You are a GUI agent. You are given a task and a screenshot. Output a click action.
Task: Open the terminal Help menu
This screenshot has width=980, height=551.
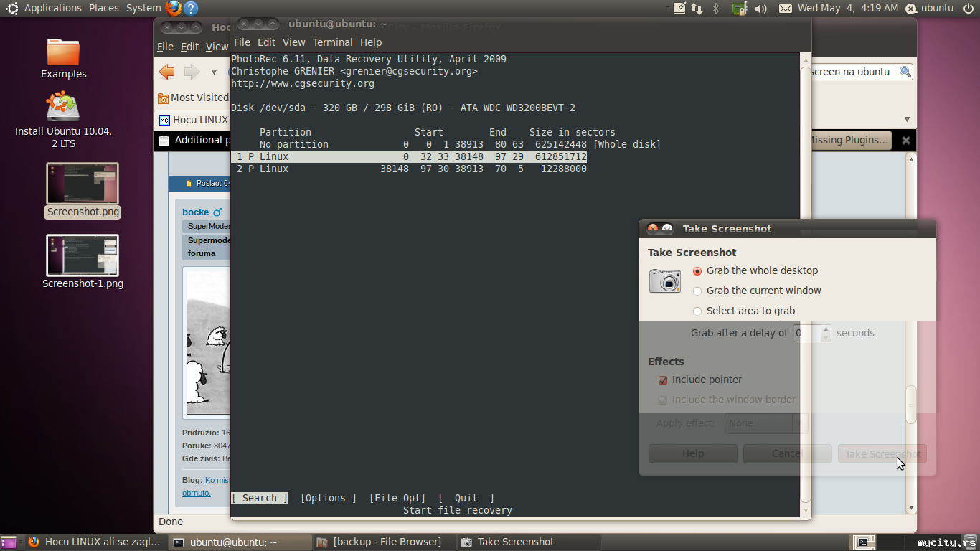371,42
